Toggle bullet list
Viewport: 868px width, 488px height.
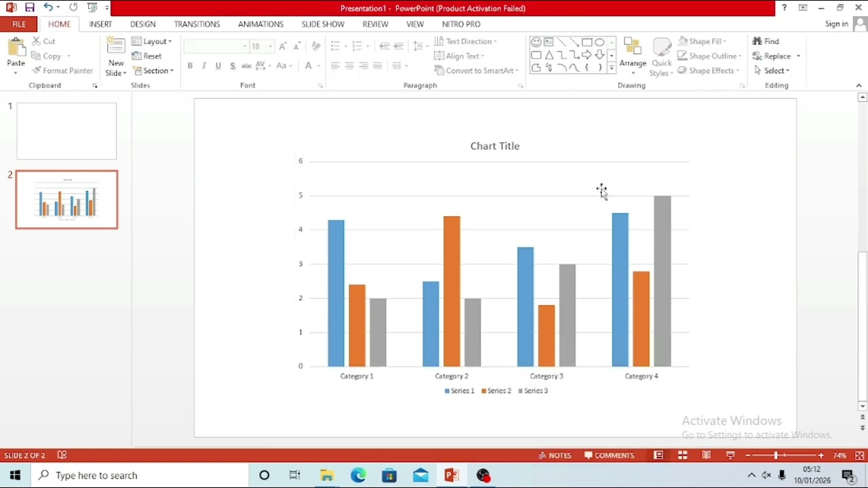[335, 46]
